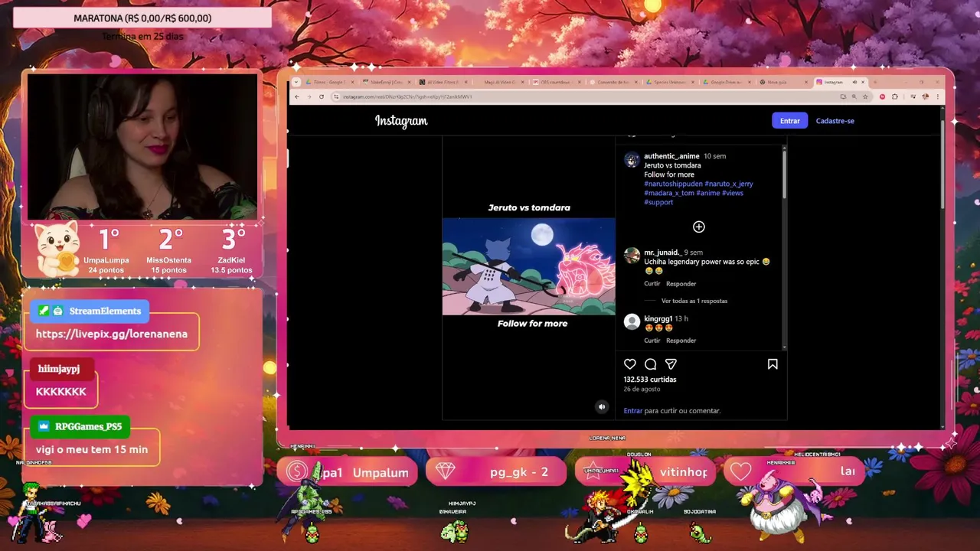Reload the Instagram page

[x=322, y=96]
